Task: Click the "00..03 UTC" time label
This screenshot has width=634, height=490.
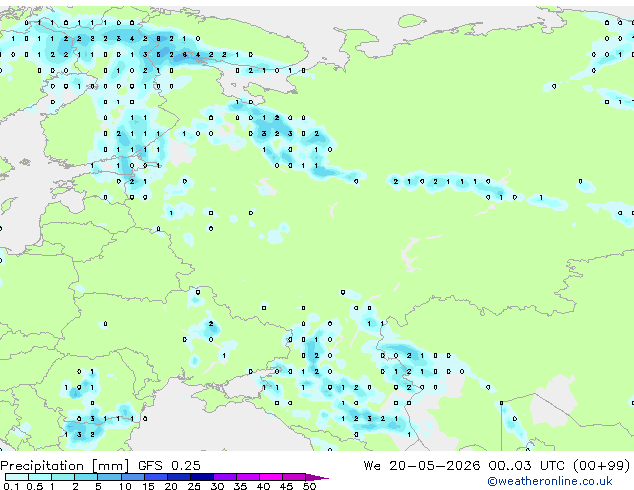Action: coord(526,466)
